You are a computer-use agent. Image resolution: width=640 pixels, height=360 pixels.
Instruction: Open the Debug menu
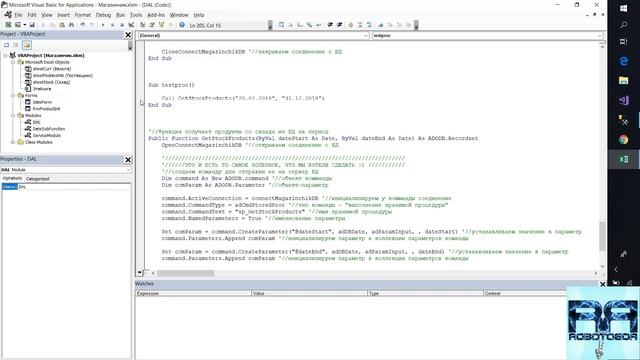pos(103,15)
